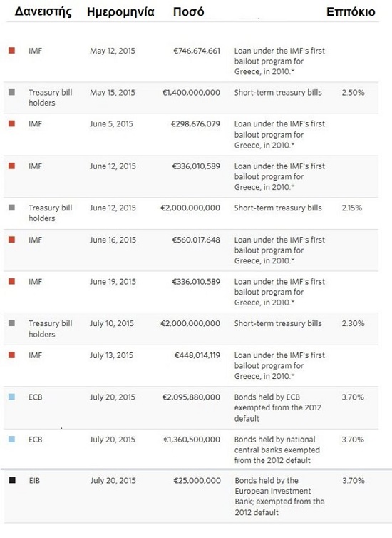Select the €1,400,000,000 amount

pyautogui.click(x=191, y=93)
